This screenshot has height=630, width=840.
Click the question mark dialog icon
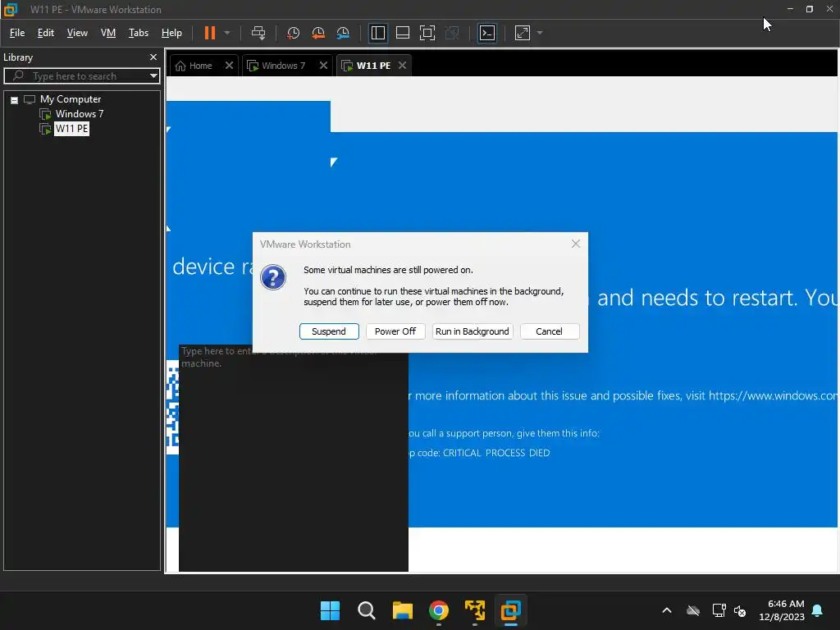pyautogui.click(x=273, y=277)
